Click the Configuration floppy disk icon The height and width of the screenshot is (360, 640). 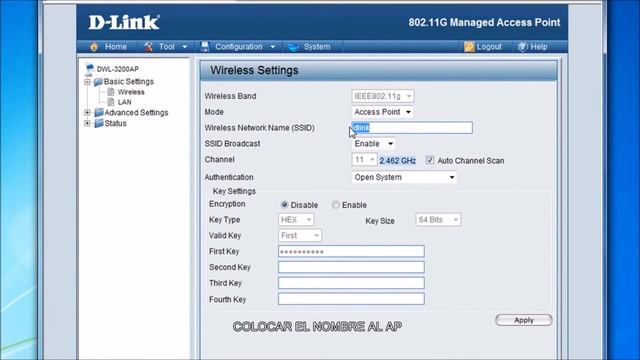(x=205, y=47)
